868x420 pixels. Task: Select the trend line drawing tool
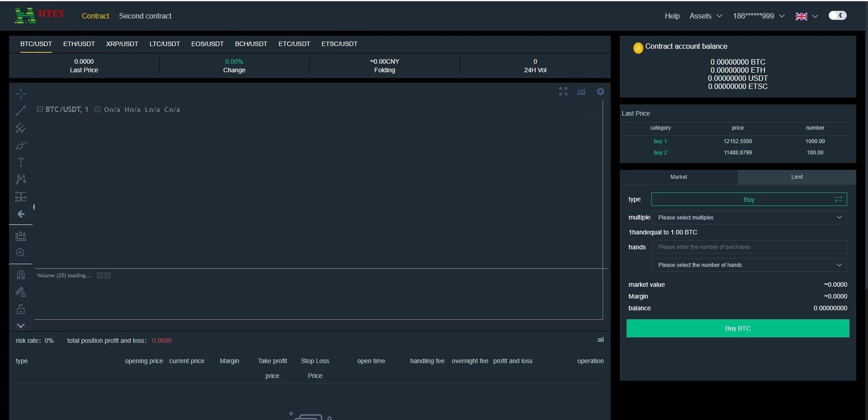pos(21,111)
